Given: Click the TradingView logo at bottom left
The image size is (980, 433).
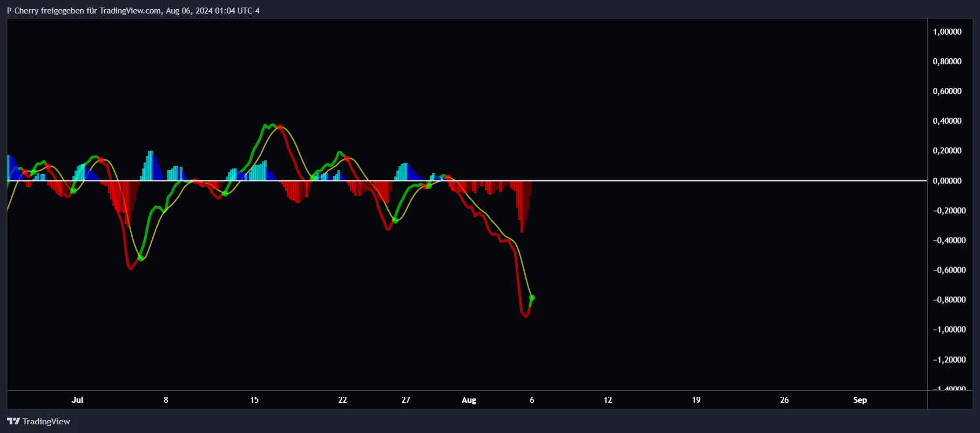Looking at the screenshot, I should (x=38, y=421).
